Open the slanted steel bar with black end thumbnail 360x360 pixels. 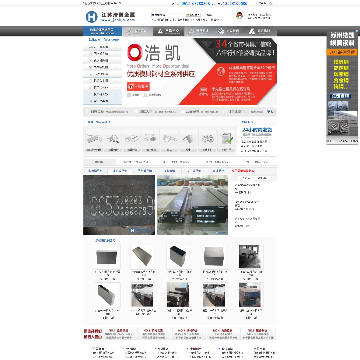pos(107,295)
